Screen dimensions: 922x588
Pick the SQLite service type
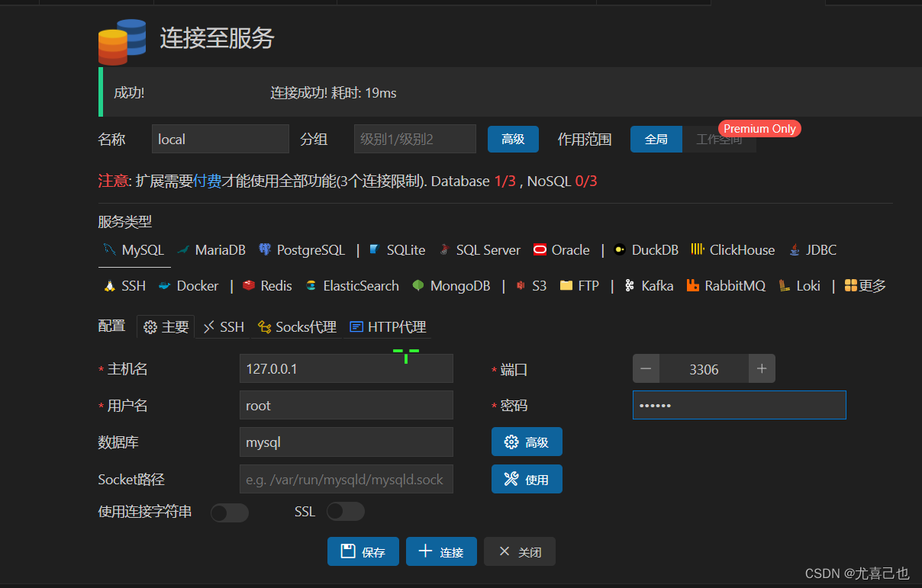(397, 250)
